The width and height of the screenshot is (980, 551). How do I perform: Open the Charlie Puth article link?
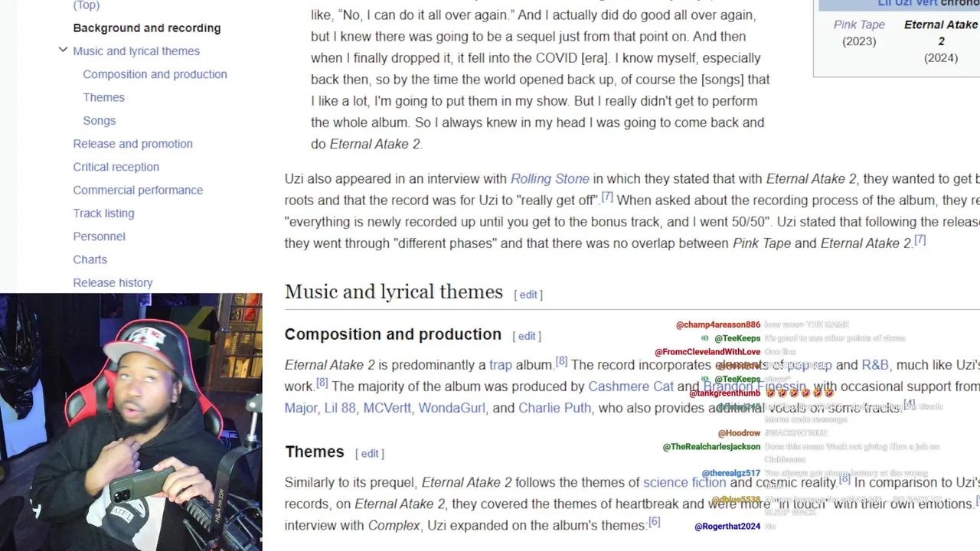point(554,408)
